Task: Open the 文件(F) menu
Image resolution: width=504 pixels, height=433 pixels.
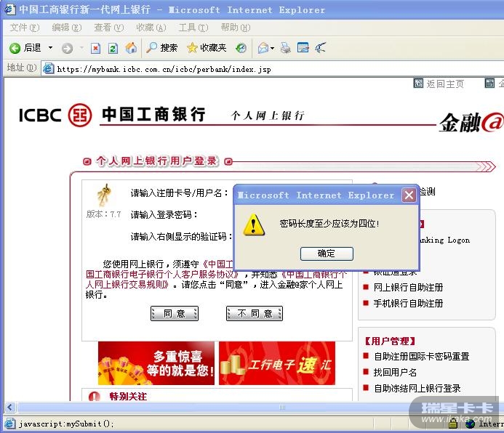Action: 25,28
